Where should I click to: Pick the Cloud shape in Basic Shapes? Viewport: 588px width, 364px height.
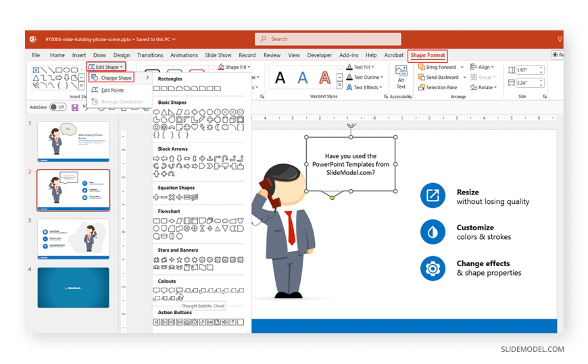tap(225, 128)
